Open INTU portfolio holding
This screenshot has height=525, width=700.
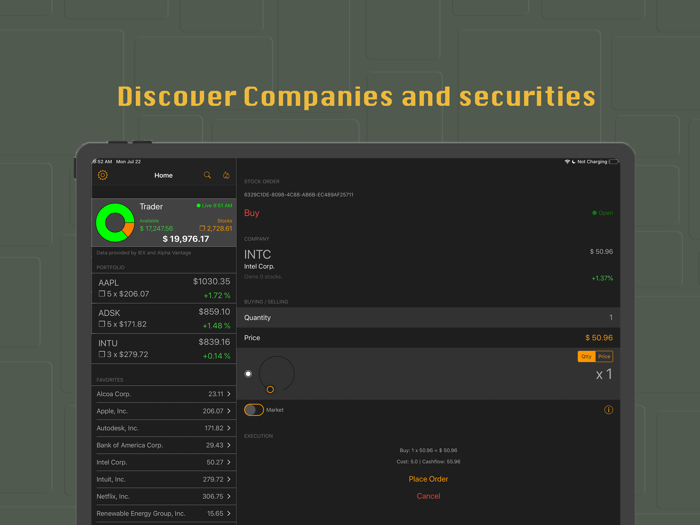[x=164, y=349]
